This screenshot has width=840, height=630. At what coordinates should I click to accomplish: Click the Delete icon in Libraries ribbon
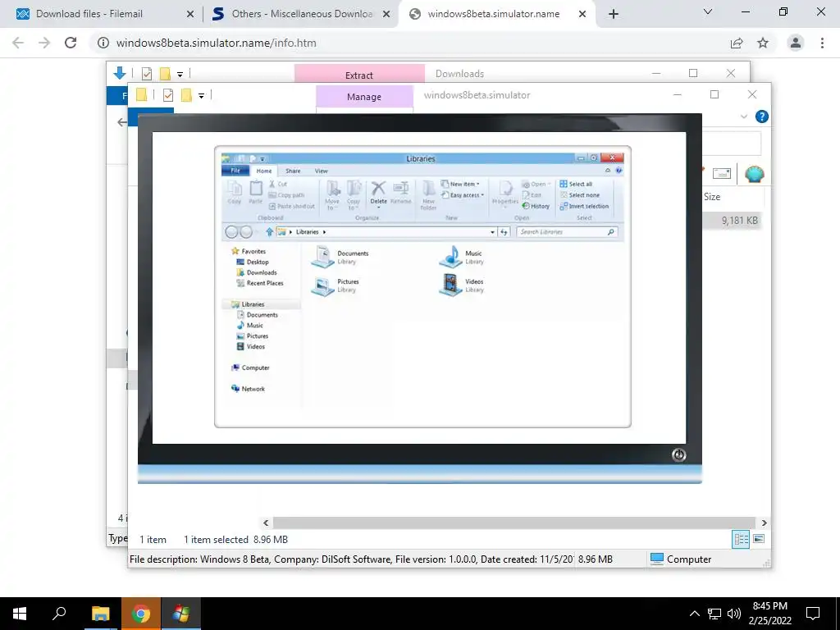click(x=378, y=193)
